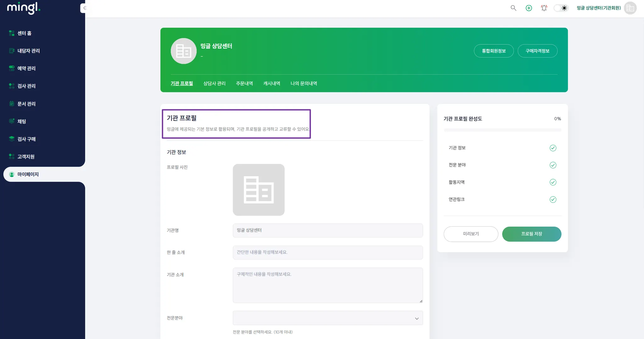Open 검사 관리 menu label
Image resolution: width=644 pixels, height=339 pixels.
26,86
